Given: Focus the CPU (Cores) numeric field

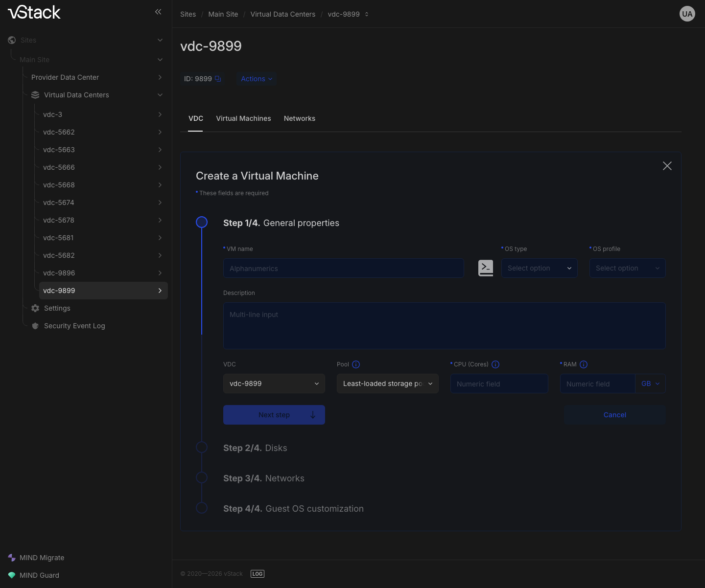Looking at the screenshot, I should click(499, 384).
